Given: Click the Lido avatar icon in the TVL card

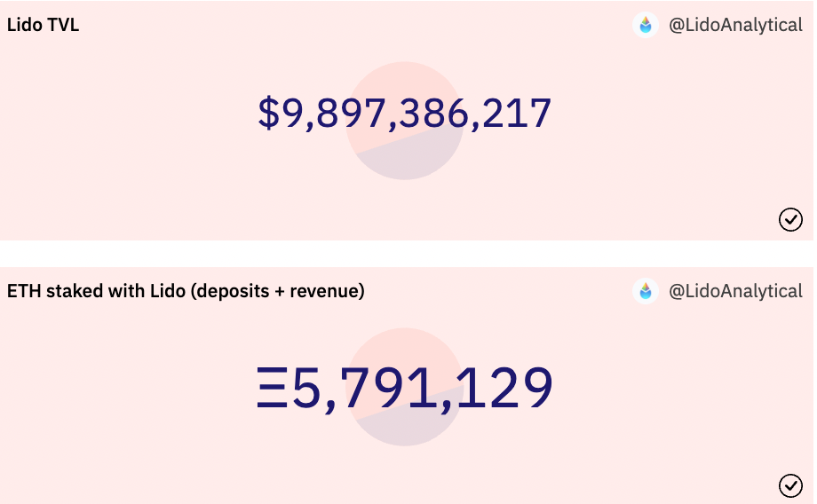Looking at the screenshot, I should pos(646,25).
